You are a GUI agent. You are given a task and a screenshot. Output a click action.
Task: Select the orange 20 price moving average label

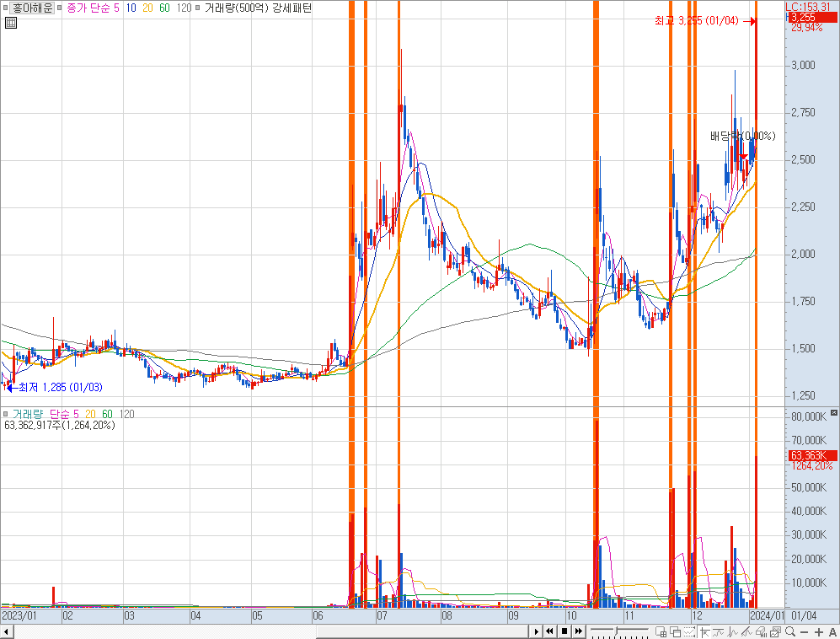click(x=147, y=8)
